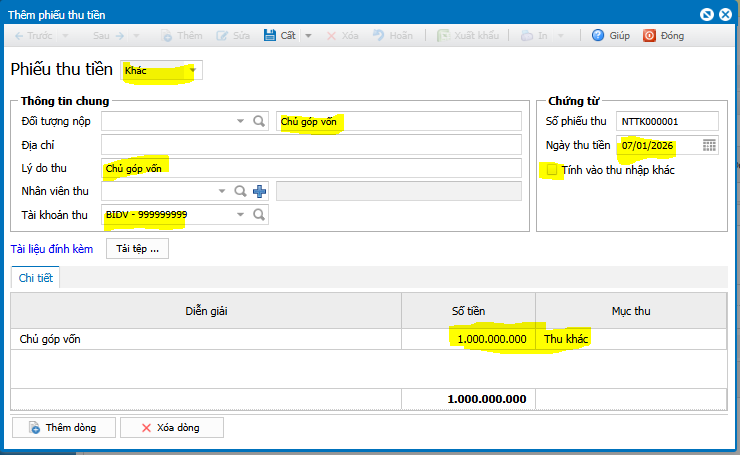
Task: Click the Mục thu column header
Action: (631, 311)
